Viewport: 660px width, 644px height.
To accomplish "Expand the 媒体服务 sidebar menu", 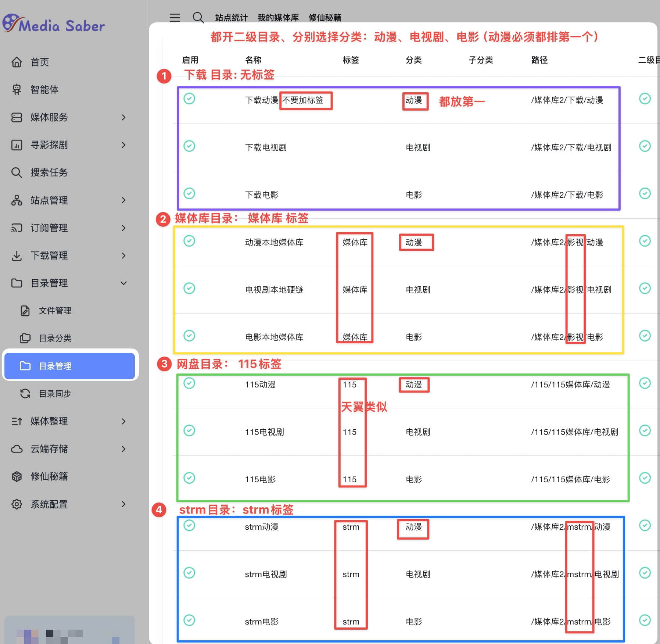I will tap(123, 117).
